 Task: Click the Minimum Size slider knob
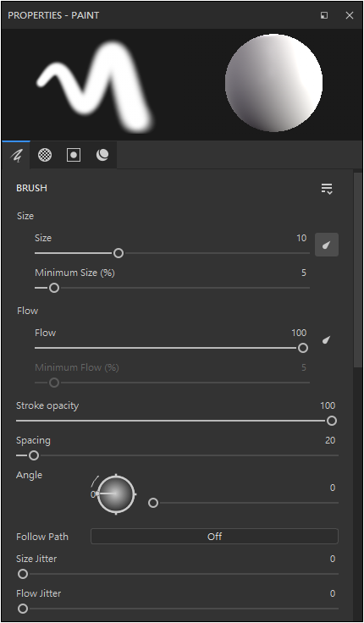click(54, 288)
